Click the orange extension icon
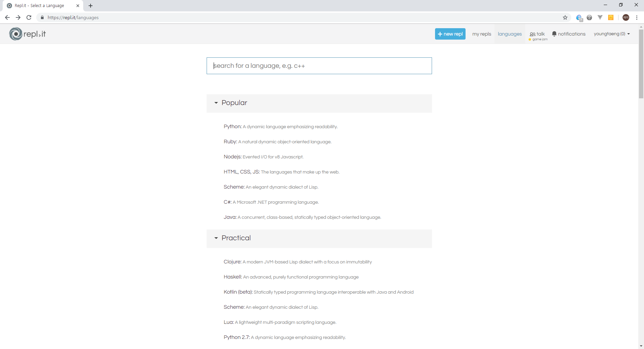Image resolution: width=644 pixels, height=349 pixels. 611,17
